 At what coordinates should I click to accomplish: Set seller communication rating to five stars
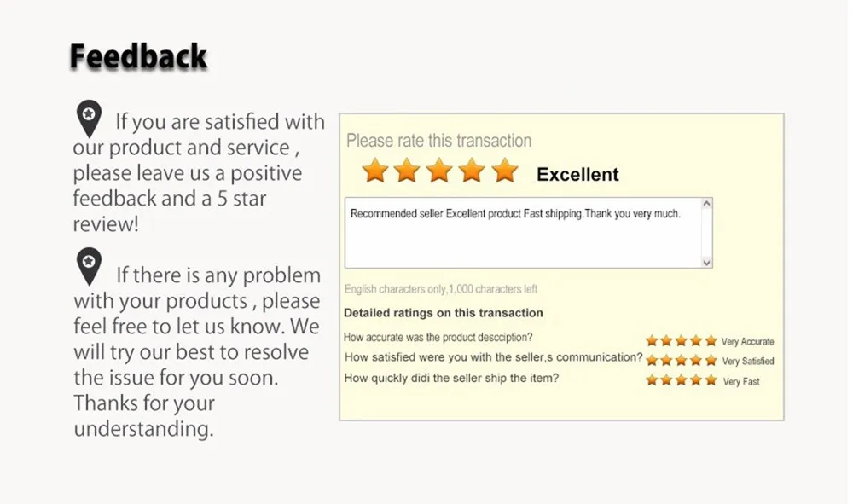coord(711,361)
